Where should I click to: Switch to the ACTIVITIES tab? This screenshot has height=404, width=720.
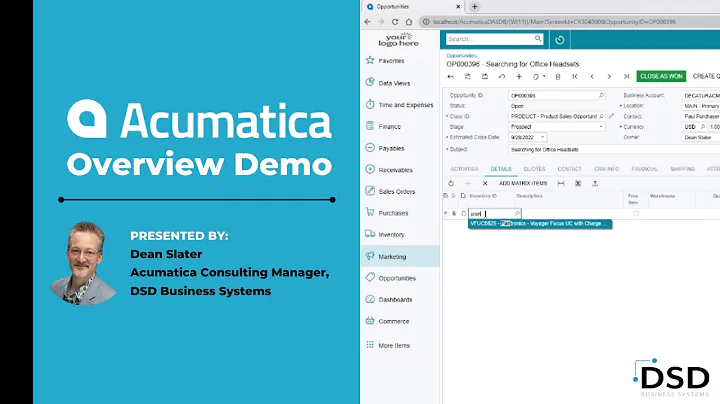pos(464,169)
